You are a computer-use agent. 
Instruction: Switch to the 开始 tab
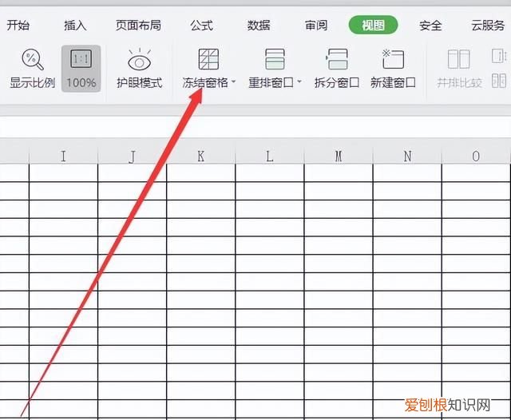(x=18, y=25)
